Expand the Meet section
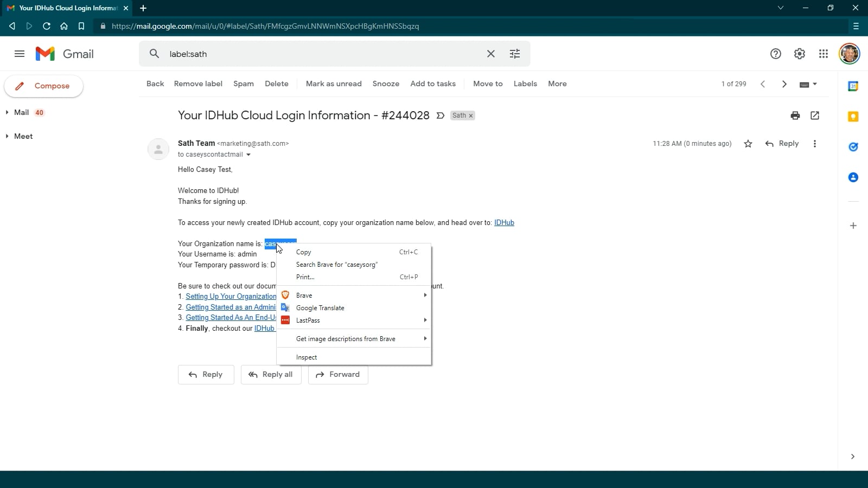The width and height of the screenshot is (868, 488). tap(7, 136)
